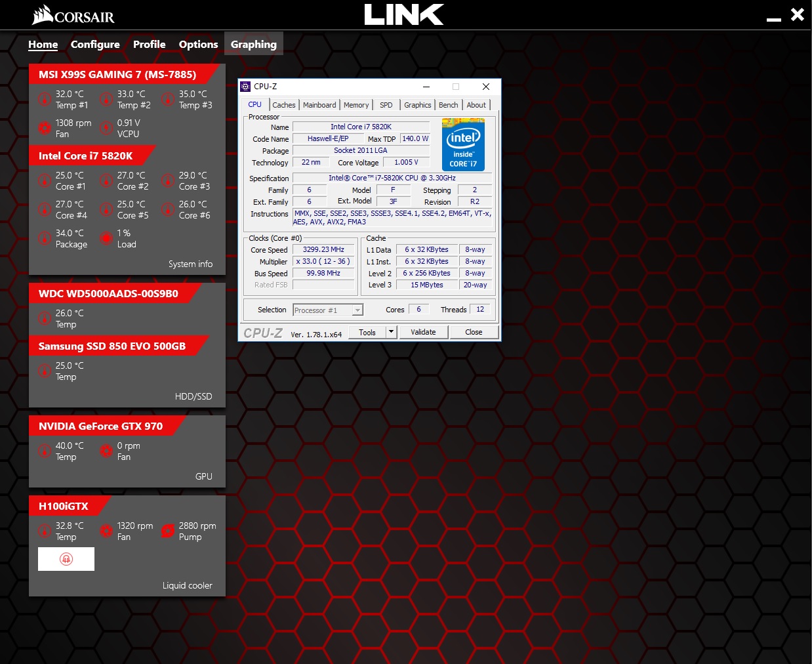Click the Temp #2 thermometer icon
Viewport: 812px width, 664px height.
[106, 100]
